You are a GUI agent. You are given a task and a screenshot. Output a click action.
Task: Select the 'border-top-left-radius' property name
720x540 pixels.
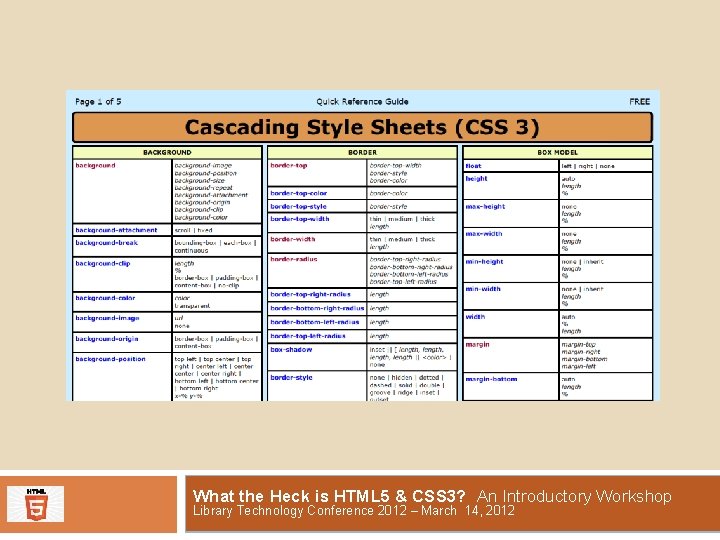(x=308, y=336)
